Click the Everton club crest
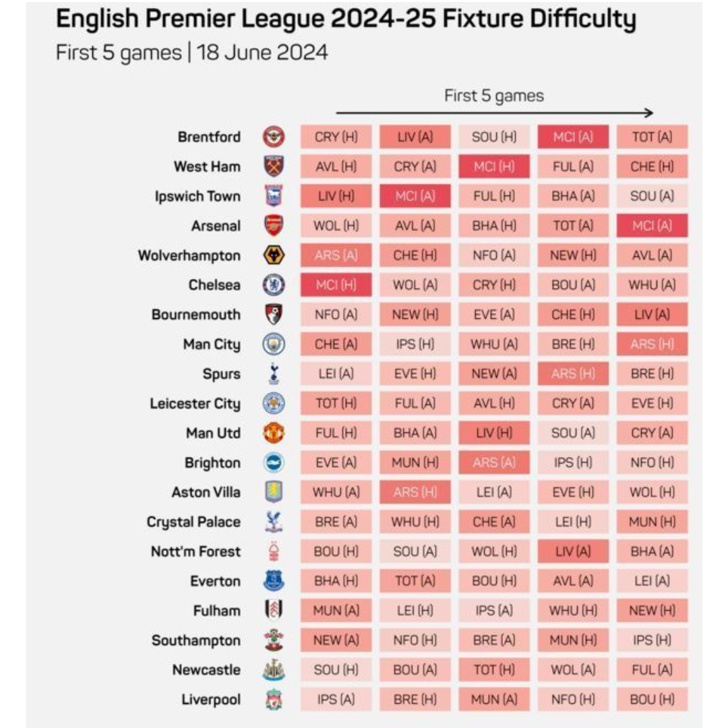Image resolution: width=728 pixels, height=728 pixels. coord(274,581)
